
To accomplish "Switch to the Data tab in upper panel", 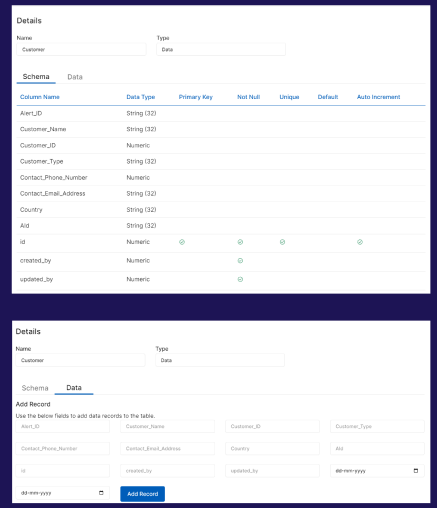I will [75, 77].
